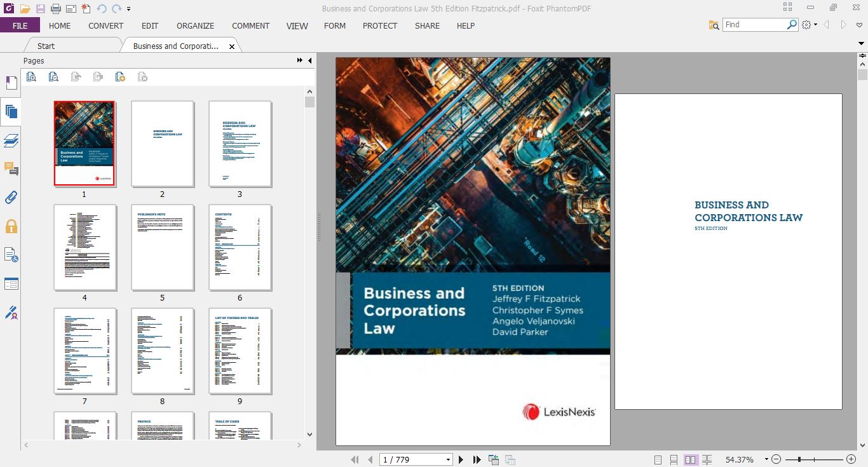Image resolution: width=868 pixels, height=467 pixels.
Task: Open the Form Fields panel in sidebar
Action: (x=11, y=283)
